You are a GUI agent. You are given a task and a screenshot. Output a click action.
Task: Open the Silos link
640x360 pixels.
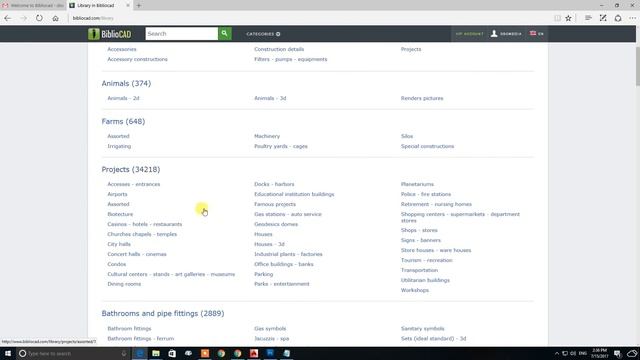[x=407, y=136]
